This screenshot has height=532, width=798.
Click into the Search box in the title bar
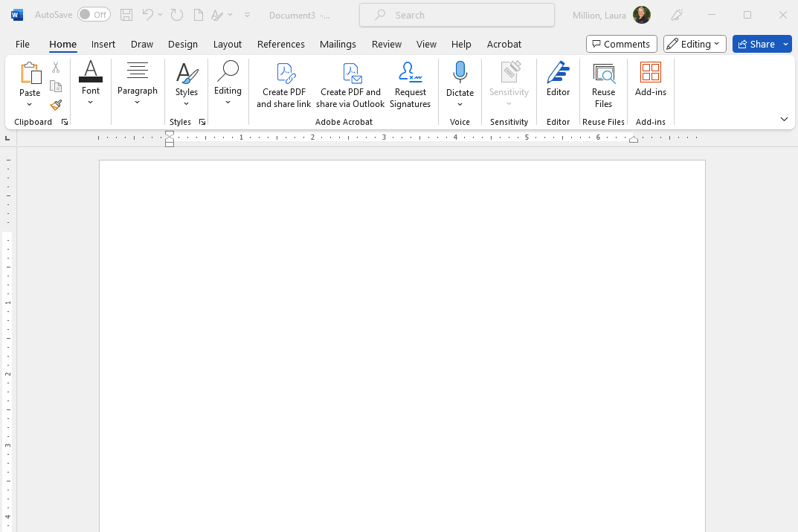(x=457, y=15)
